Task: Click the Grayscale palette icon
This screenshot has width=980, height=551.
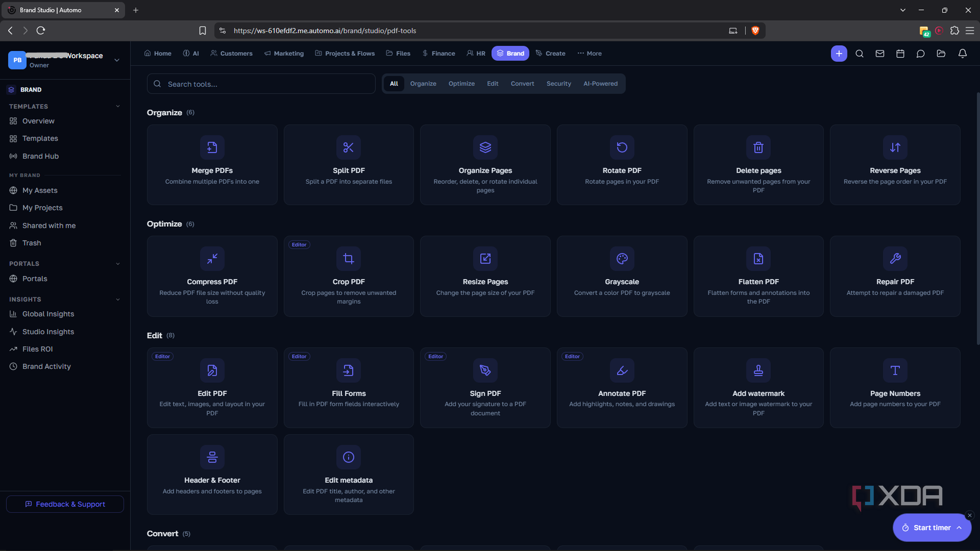Action: point(622,259)
